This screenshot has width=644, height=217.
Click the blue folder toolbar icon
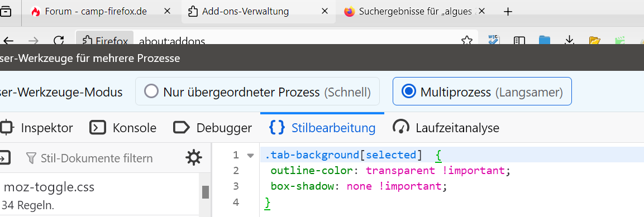[545, 40]
